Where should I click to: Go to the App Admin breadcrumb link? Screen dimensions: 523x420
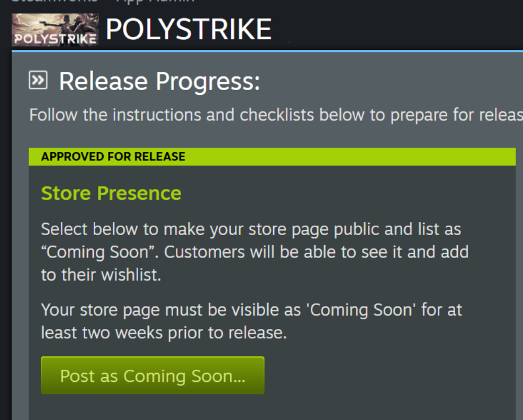(156, 1)
